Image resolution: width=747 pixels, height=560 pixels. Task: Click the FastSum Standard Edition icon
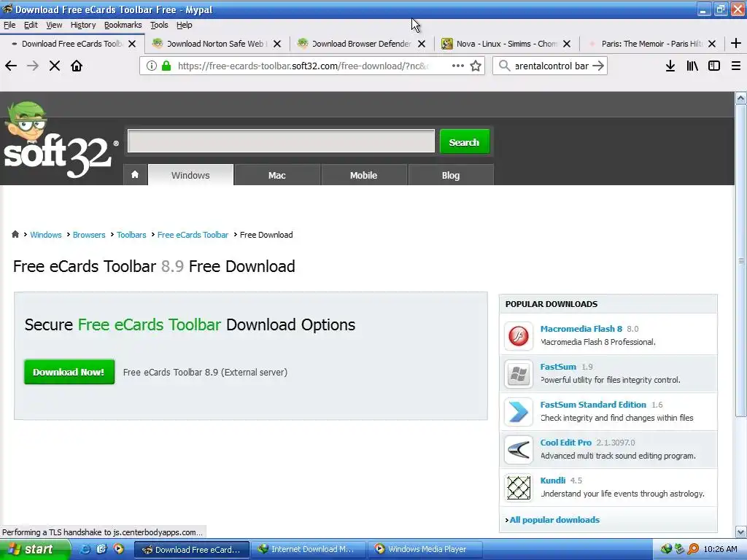(x=519, y=412)
